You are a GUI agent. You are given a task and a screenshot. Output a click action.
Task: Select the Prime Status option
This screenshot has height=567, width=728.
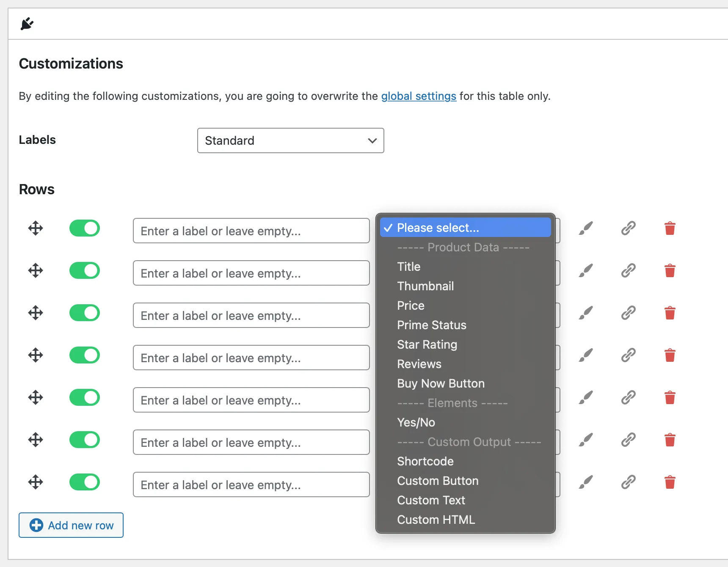click(x=432, y=325)
